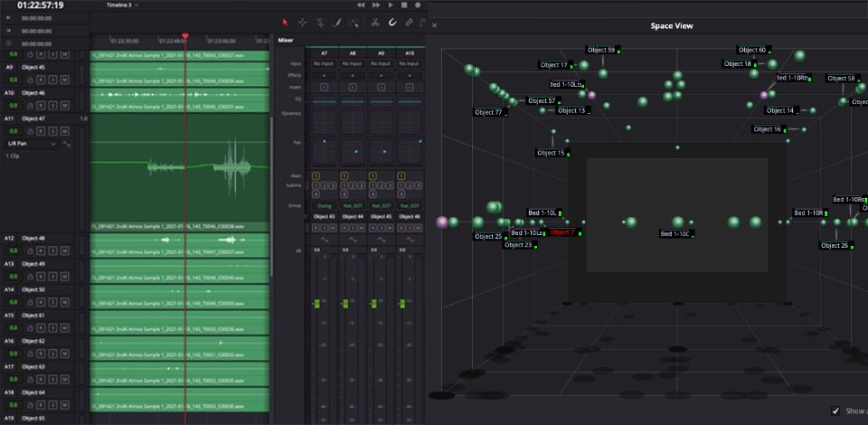Screen dimensions: 868x425
Task: Click the A8 channel fader handle
Action: 345,303
